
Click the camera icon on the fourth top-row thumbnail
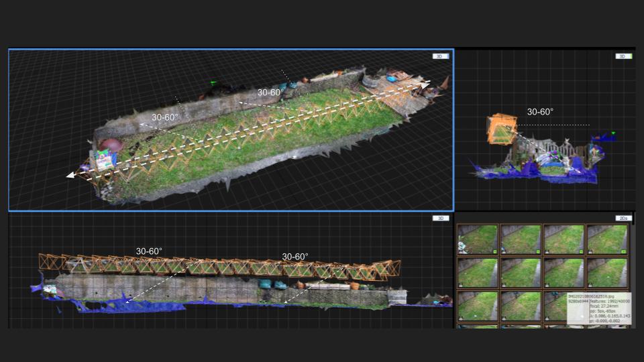pyautogui.click(x=591, y=251)
